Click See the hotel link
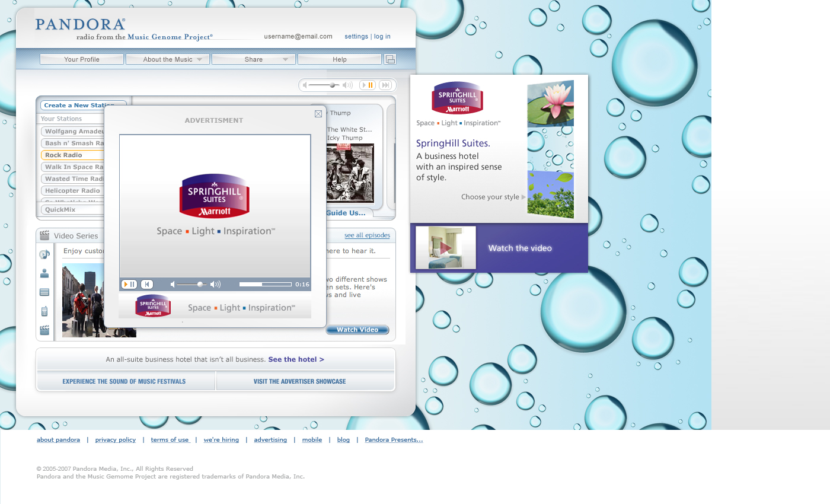 (296, 359)
